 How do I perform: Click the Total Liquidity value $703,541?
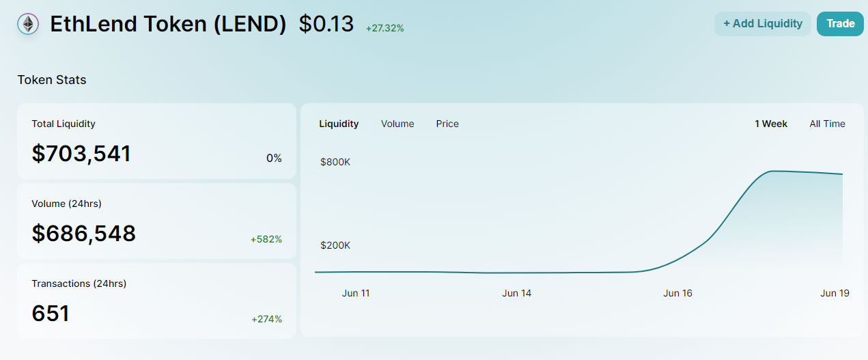tap(81, 154)
